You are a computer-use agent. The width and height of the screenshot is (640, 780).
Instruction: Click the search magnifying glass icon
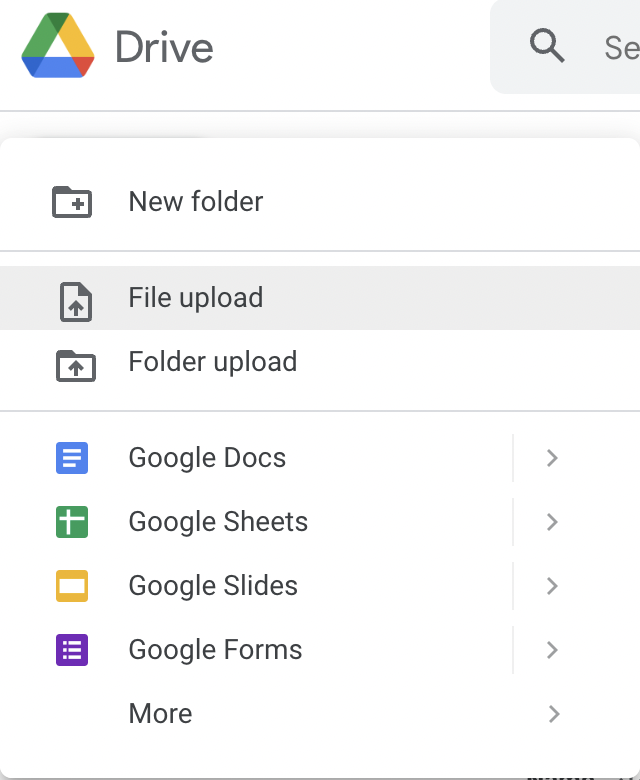[x=547, y=46]
